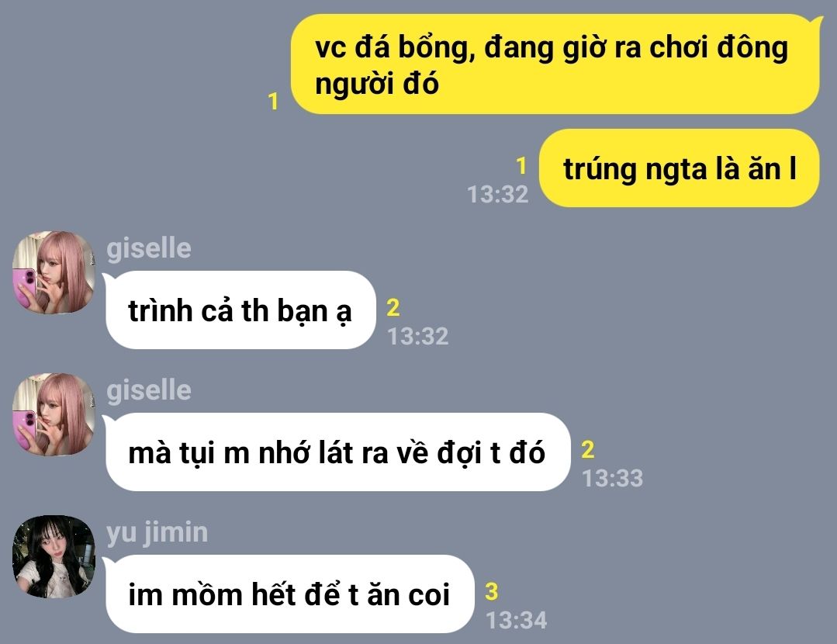
Task: Click the 13:33 timestamp
Action: [613, 479]
